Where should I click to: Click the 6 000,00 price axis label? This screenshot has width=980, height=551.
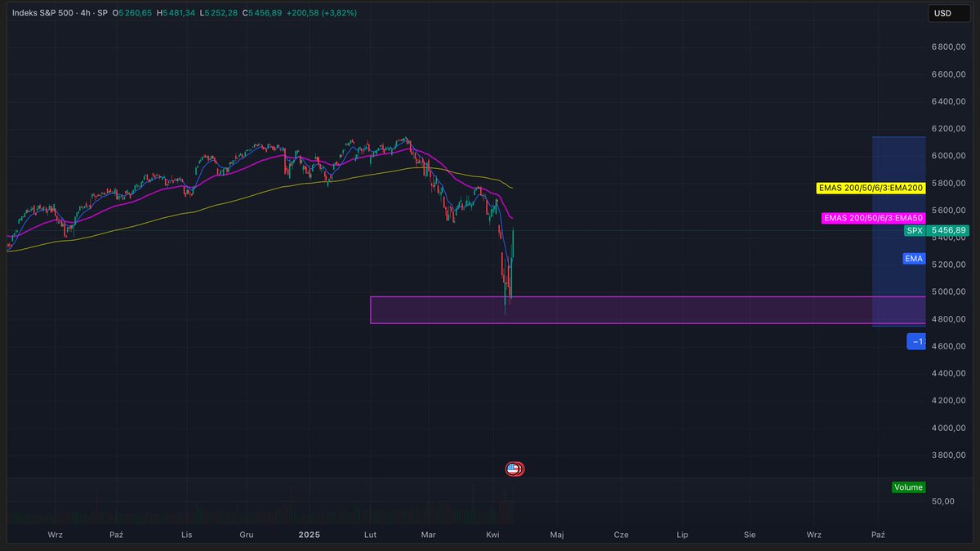(949, 156)
